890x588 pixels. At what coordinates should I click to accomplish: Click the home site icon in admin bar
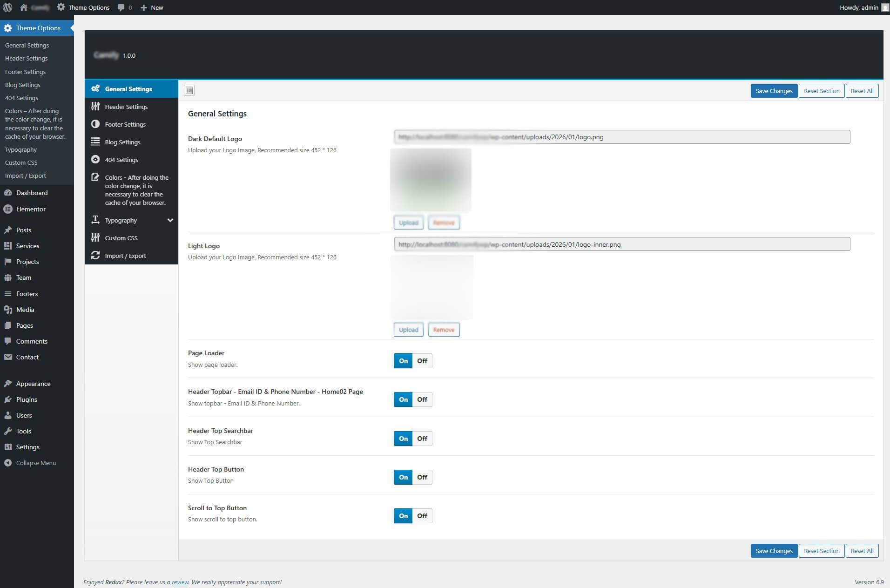coord(24,7)
